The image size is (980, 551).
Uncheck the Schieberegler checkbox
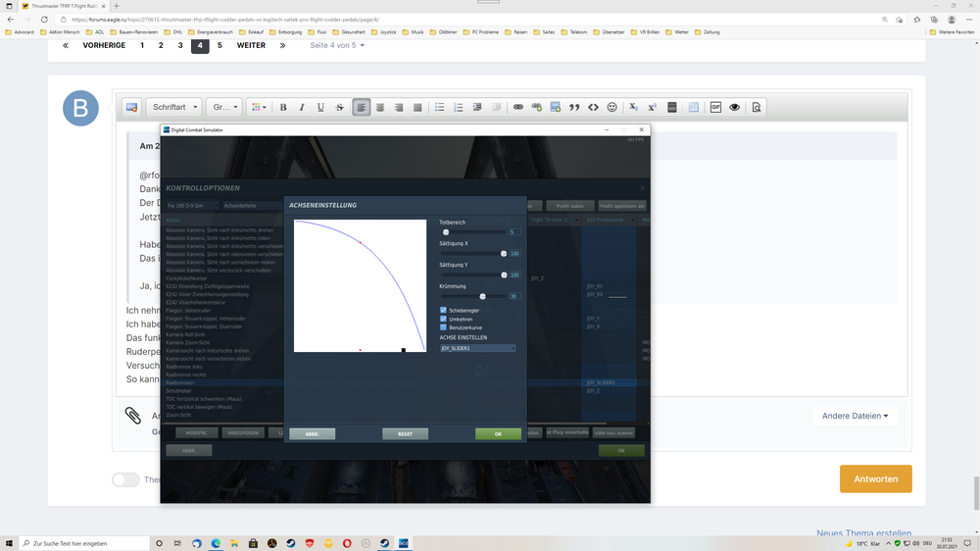(x=443, y=310)
